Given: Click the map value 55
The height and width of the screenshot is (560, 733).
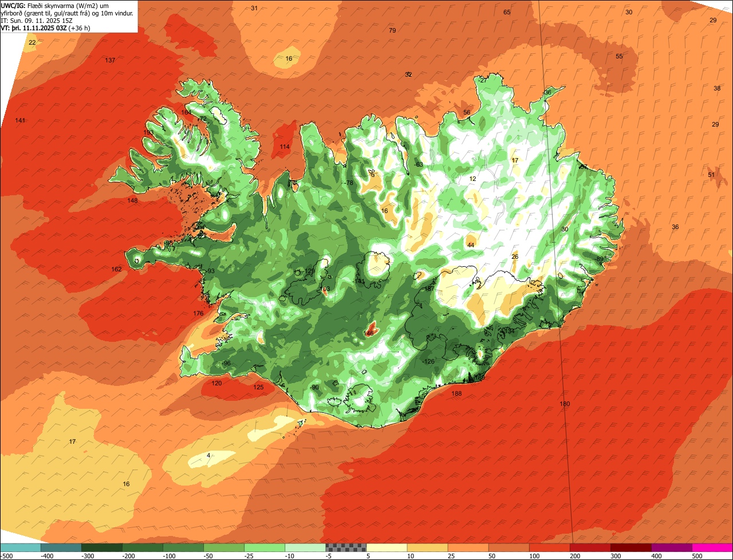Looking at the screenshot, I should point(619,56).
